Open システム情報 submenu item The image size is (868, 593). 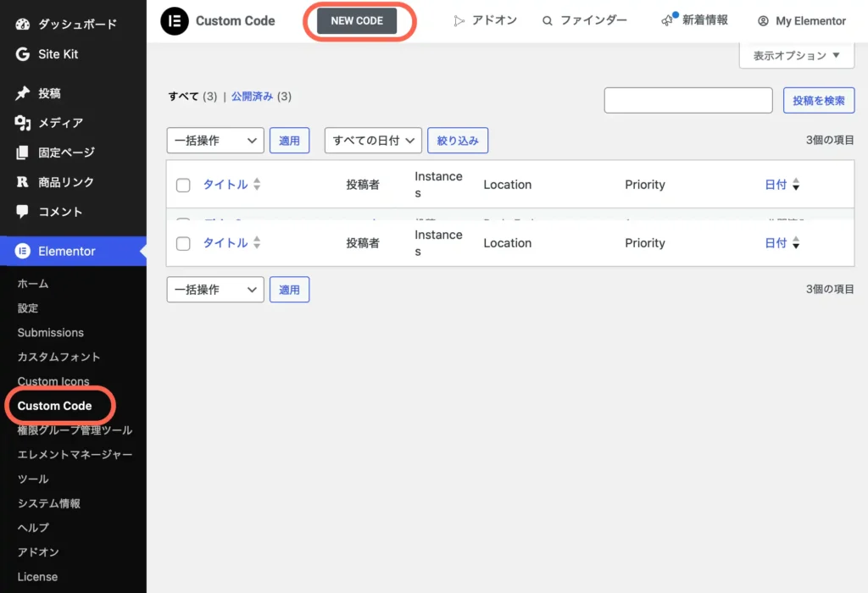coord(48,503)
